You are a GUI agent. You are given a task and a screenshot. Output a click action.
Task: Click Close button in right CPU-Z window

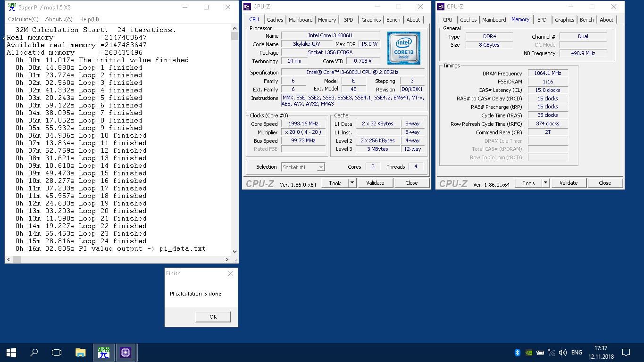(605, 183)
